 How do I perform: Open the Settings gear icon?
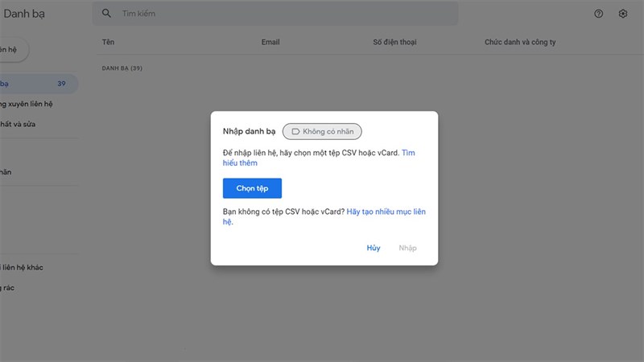(x=622, y=14)
